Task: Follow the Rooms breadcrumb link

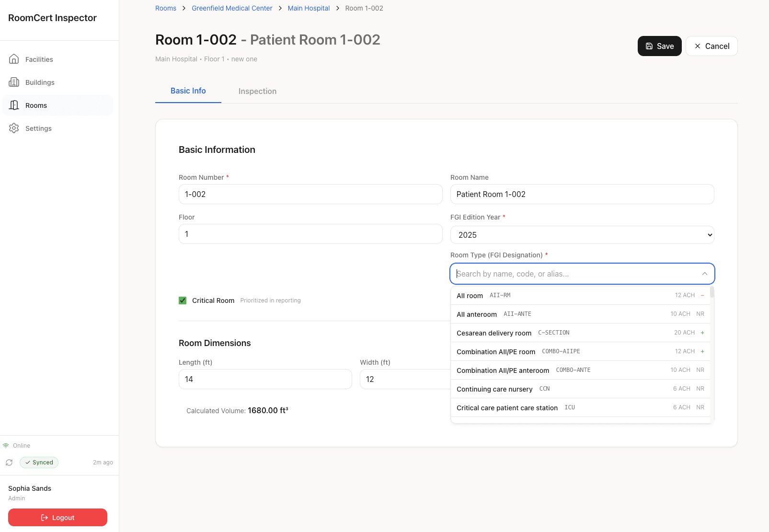Action: pos(166,8)
